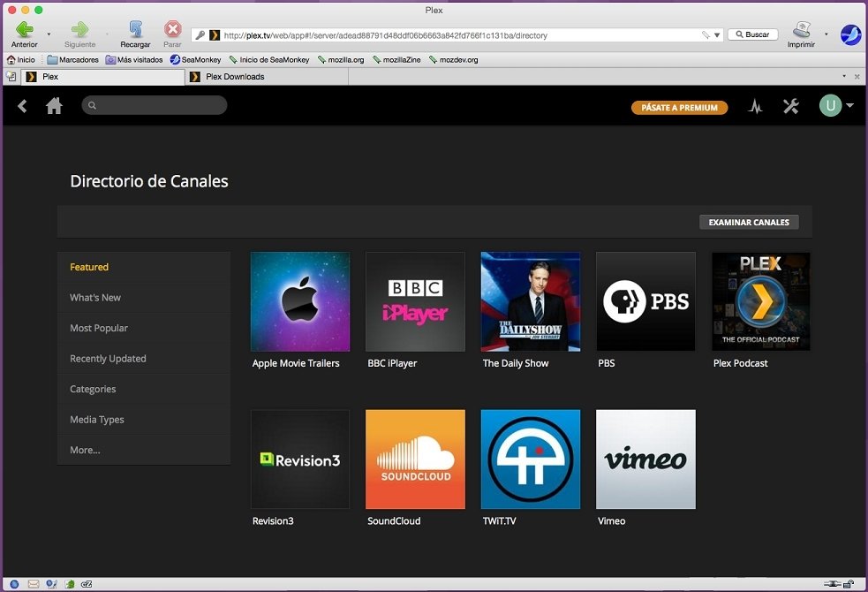Image resolution: width=868 pixels, height=592 pixels.
Task: Select Categories in sidebar
Action: point(143,389)
